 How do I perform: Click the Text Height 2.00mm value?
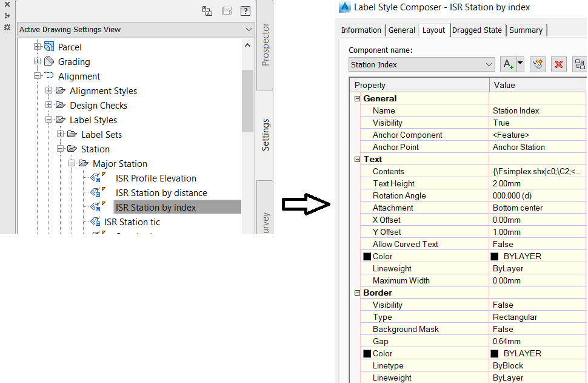(x=538, y=184)
